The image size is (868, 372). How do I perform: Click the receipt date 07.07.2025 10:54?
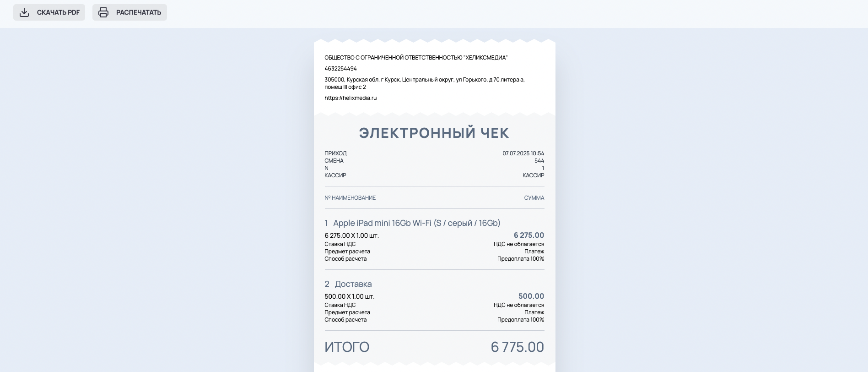(523, 153)
